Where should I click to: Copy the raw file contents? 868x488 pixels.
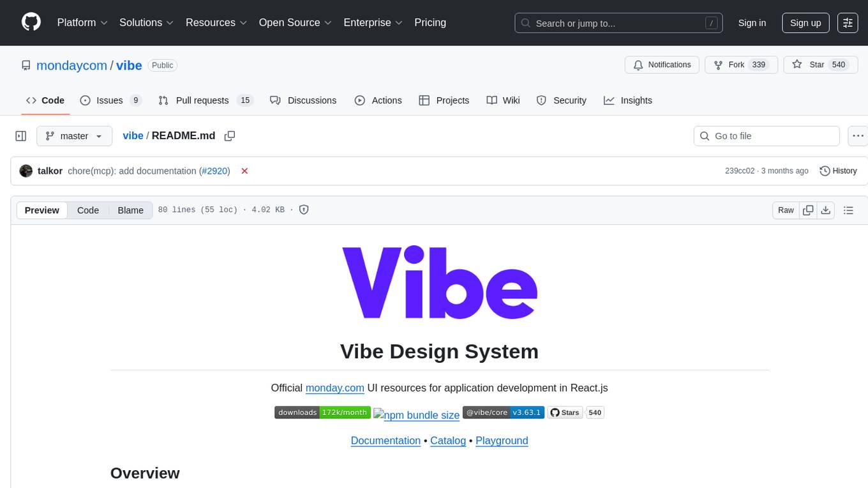(808, 210)
